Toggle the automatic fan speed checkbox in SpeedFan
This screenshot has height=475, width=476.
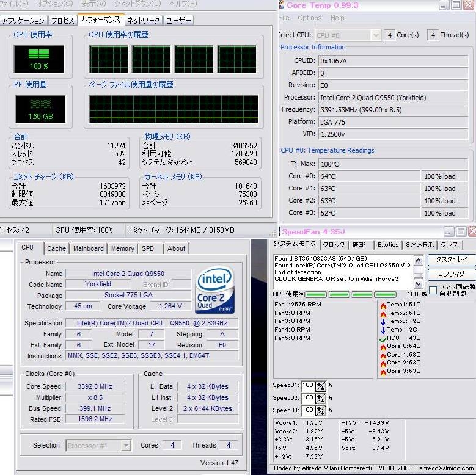point(433,290)
